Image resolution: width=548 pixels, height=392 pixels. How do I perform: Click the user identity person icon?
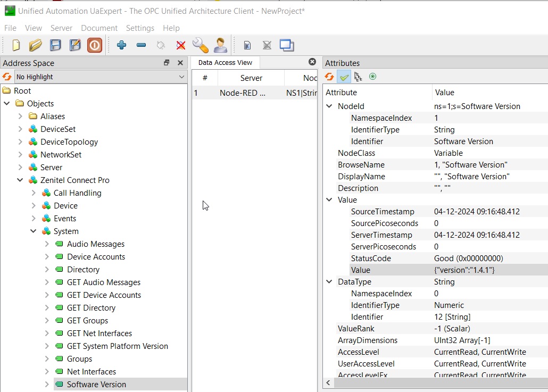click(x=220, y=45)
